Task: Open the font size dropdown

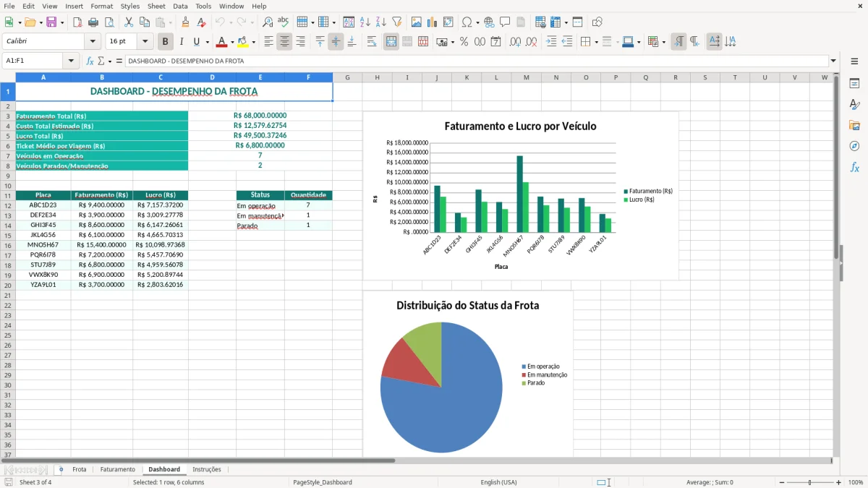Action: [145, 42]
